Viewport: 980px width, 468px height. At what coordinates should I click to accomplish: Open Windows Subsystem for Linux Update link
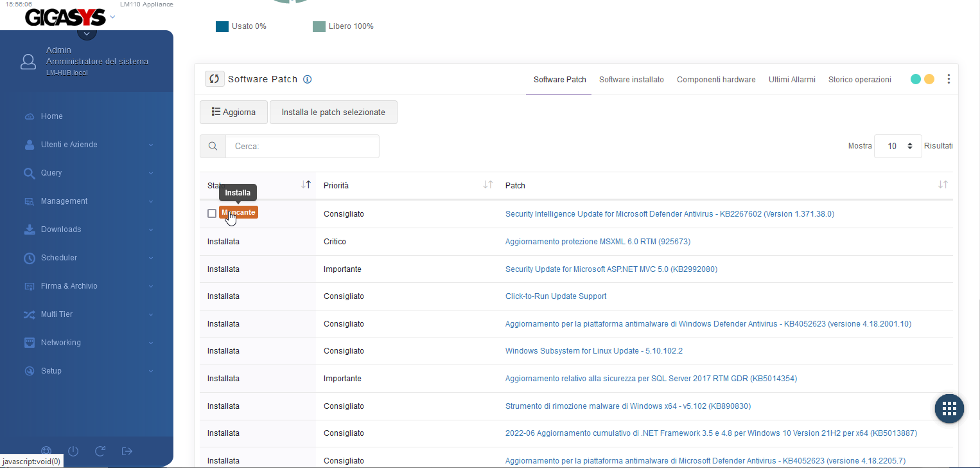(x=594, y=351)
